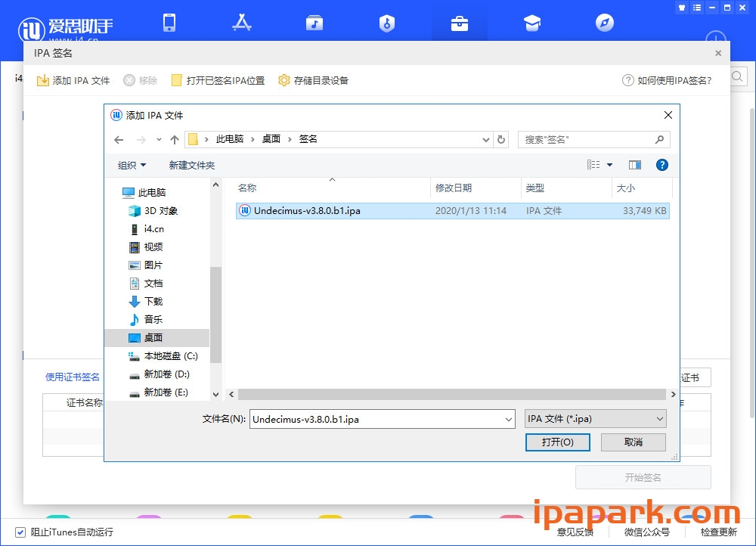Open the ringtone section icon

(314, 23)
